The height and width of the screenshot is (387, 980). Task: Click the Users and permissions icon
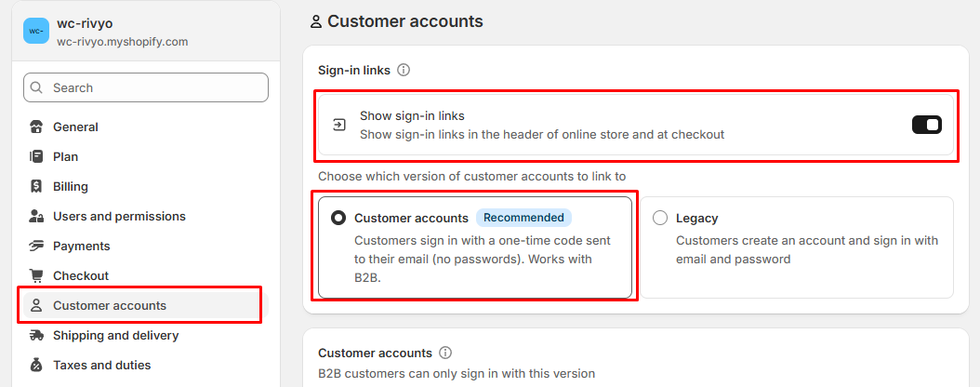(x=36, y=217)
